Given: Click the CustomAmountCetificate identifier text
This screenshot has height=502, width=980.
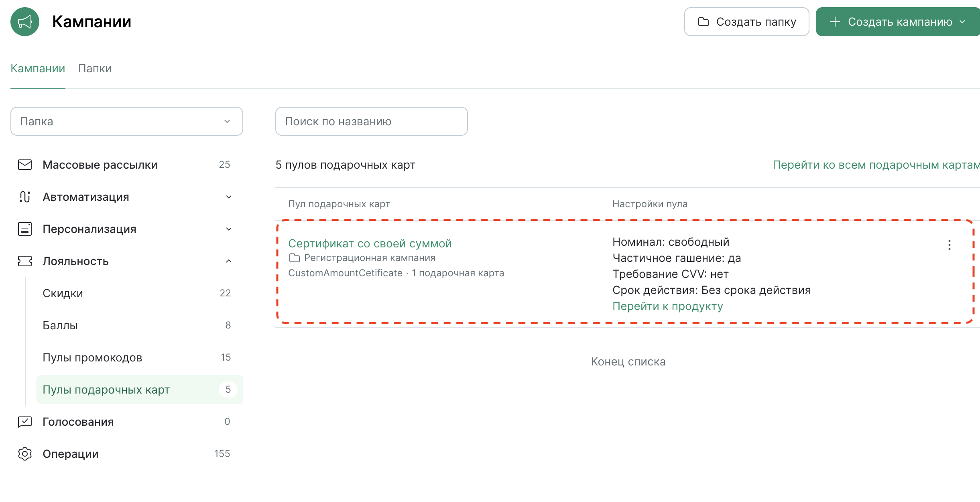Looking at the screenshot, I should [x=345, y=273].
